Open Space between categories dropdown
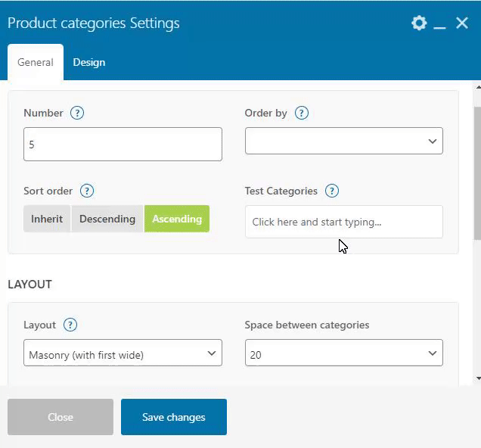481x448 pixels. [x=344, y=353]
